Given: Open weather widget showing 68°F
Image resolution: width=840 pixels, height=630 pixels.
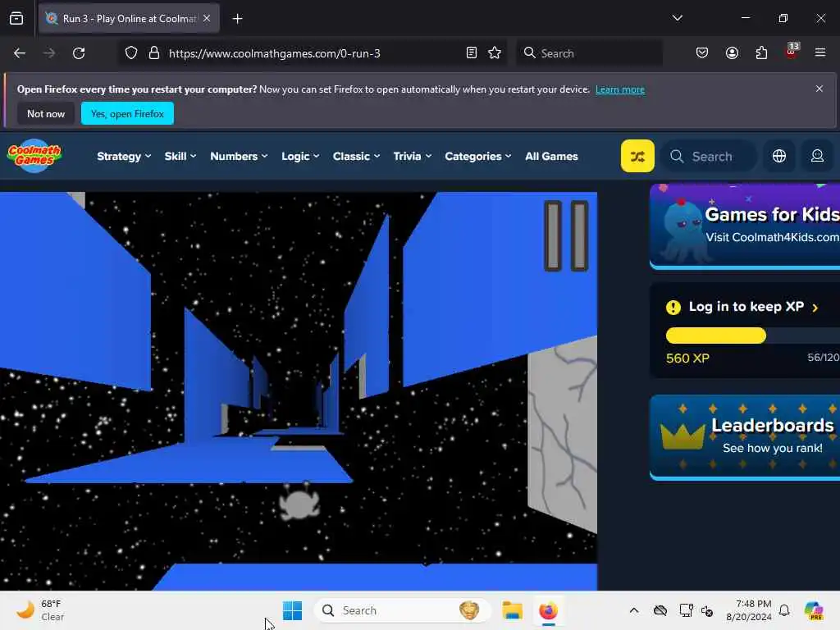Looking at the screenshot, I should point(41,610).
